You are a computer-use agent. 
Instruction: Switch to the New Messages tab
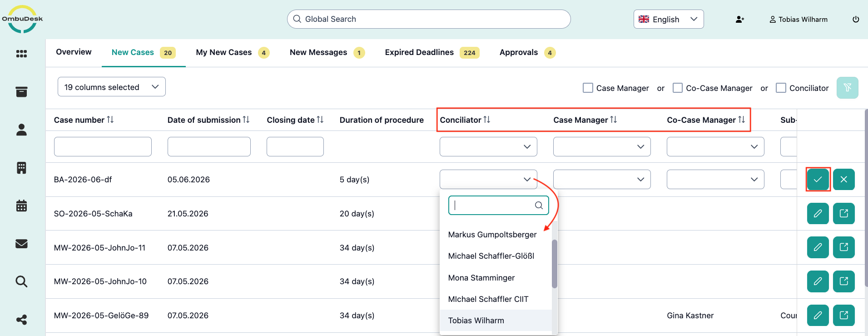327,53
